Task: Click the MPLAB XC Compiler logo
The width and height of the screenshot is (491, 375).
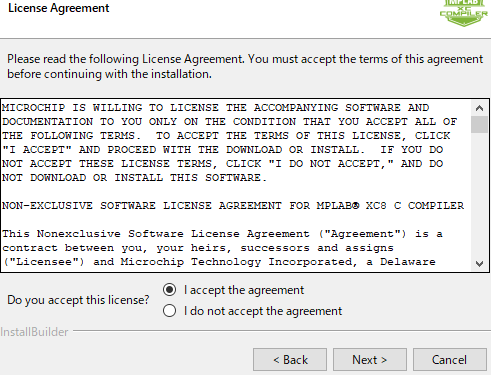Action: point(464,12)
